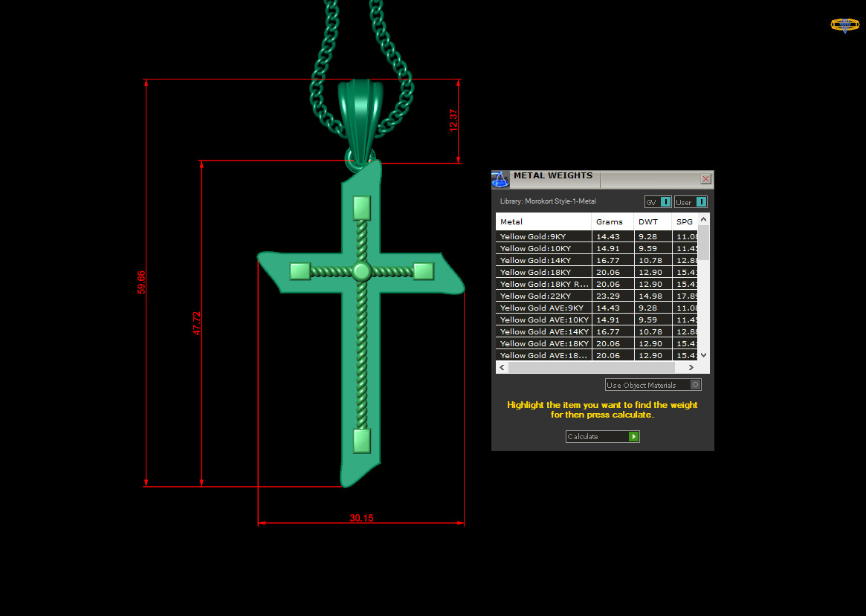Click the horizontal scrollbar thumb
The image size is (866, 616).
click(592, 367)
